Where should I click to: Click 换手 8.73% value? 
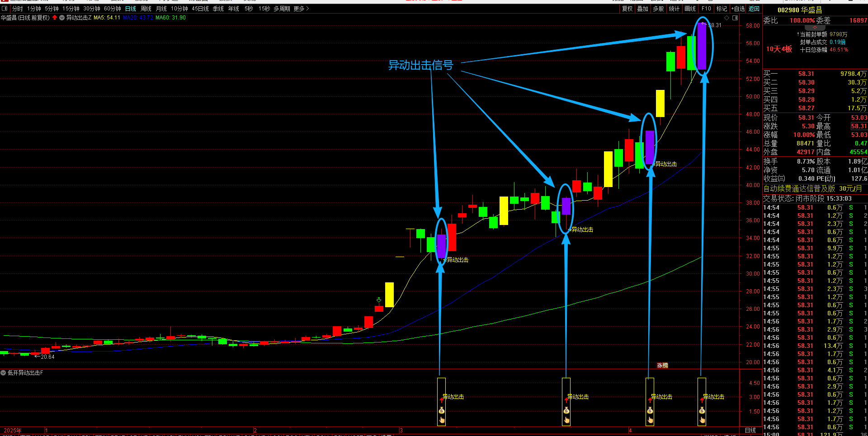pyautogui.click(x=806, y=161)
